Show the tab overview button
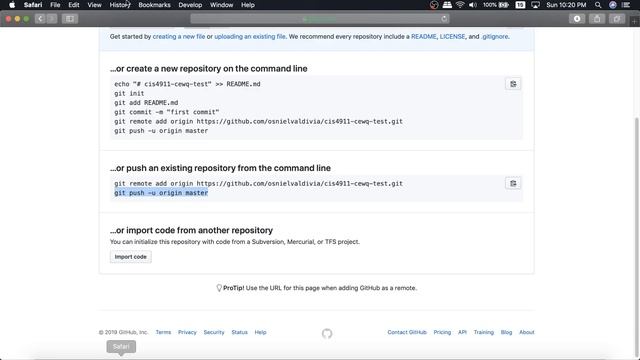This screenshot has width=640, height=360. pyautogui.click(x=617, y=18)
